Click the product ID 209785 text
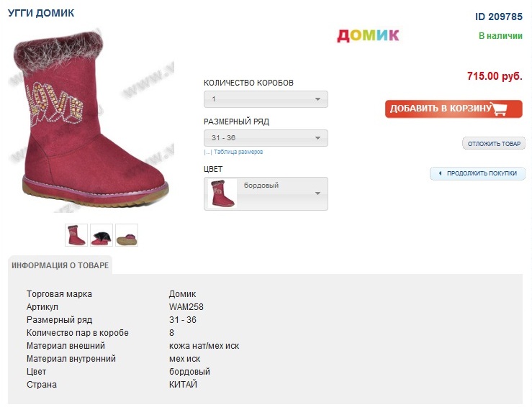Viewport: 532px width, 407px height. point(499,17)
